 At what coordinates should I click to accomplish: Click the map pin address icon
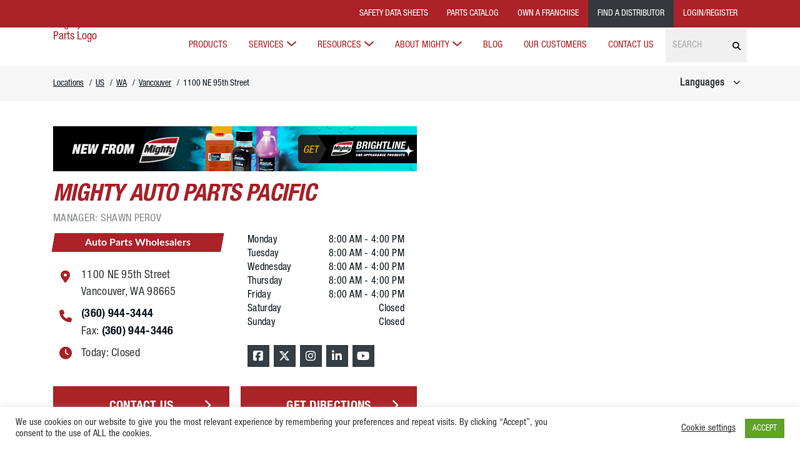tap(65, 276)
